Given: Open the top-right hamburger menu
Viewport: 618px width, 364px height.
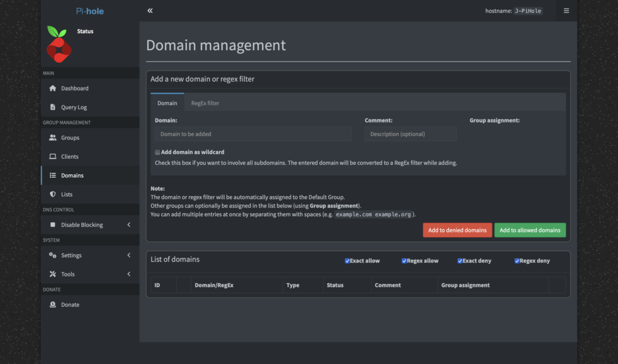Looking at the screenshot, I should click(x=566, y=11).
